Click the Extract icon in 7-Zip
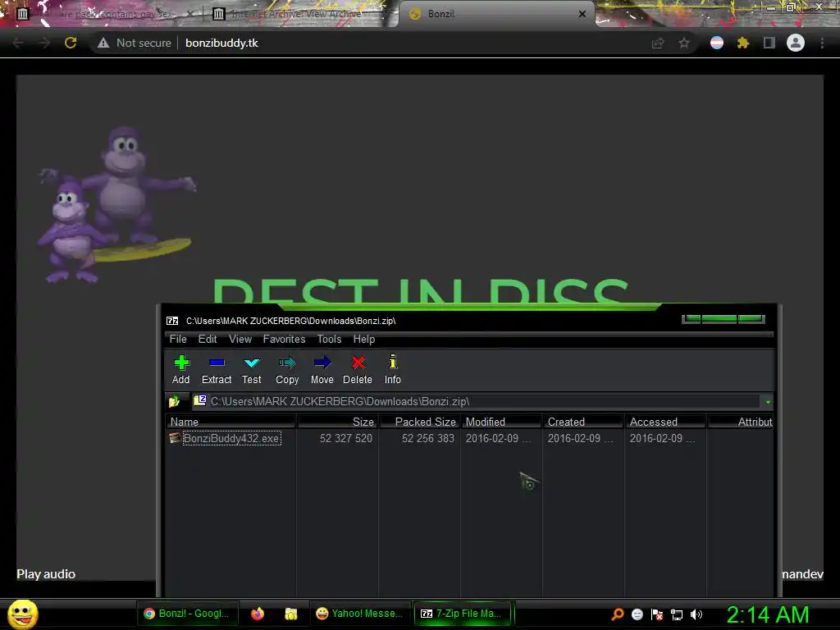 point(217,369)
